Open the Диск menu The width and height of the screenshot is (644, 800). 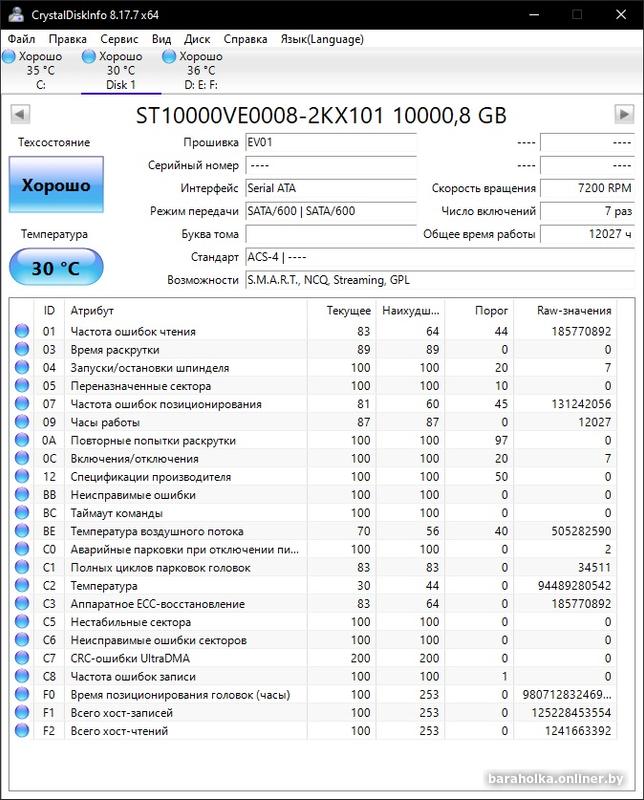[197, 39]
